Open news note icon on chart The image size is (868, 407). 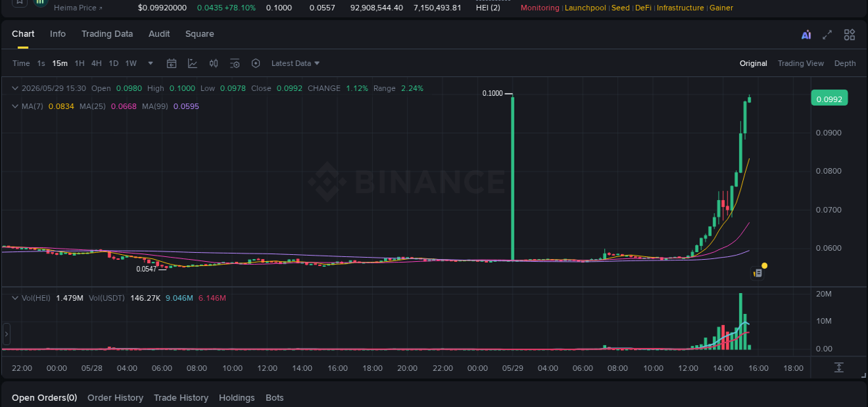pyautogui.click(x=758, y=274)
